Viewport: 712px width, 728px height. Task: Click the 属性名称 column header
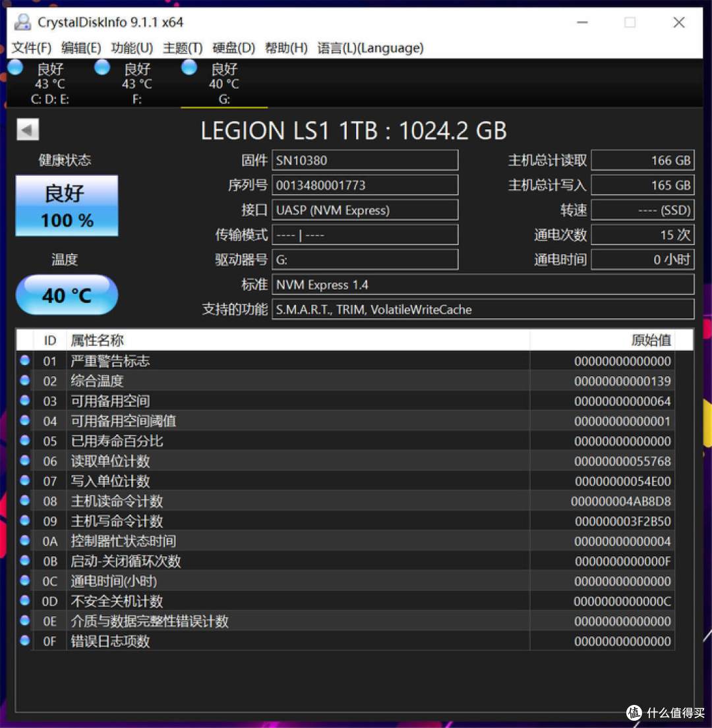298,341
